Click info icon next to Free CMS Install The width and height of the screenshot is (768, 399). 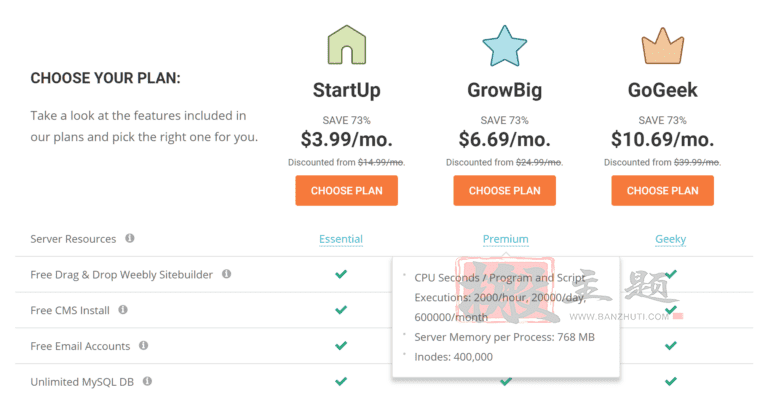(x=123, y=310)
